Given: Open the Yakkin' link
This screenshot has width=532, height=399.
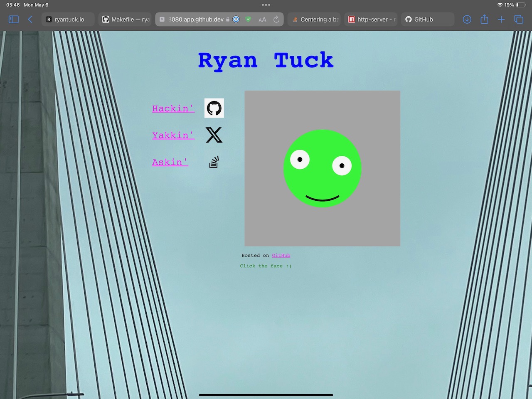Looking at the screenshot, I should coord(173,135).
